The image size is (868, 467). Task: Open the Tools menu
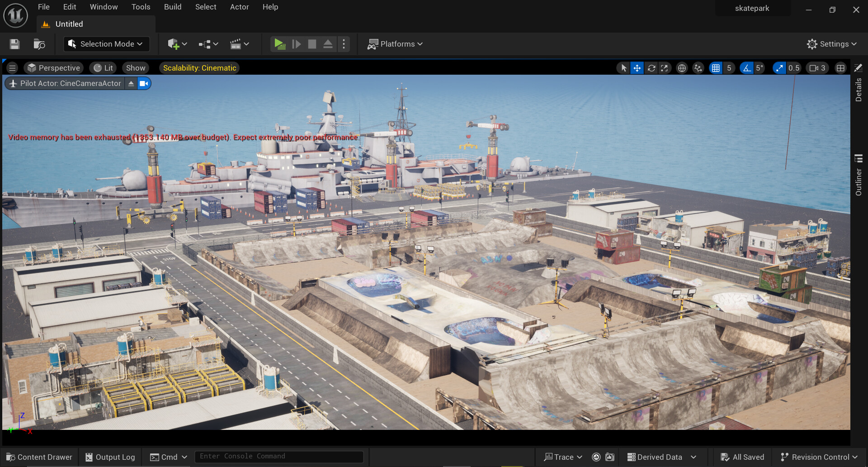pyautogui.click(x=141, y=7)
